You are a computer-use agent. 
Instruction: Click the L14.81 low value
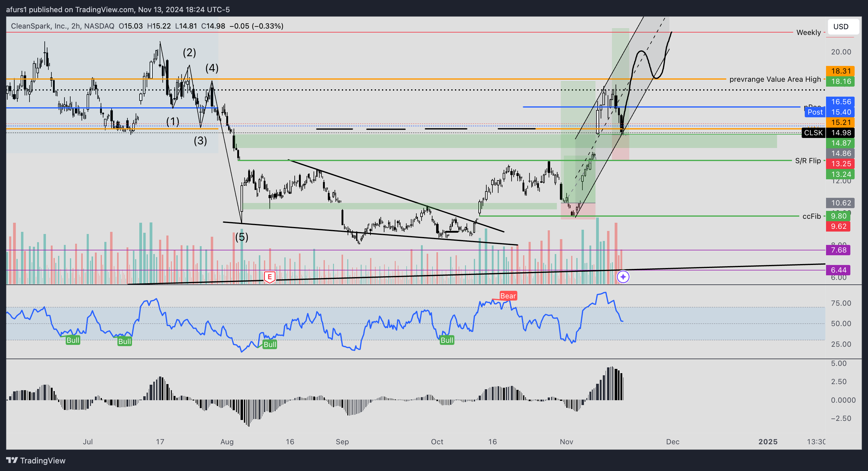186,26
